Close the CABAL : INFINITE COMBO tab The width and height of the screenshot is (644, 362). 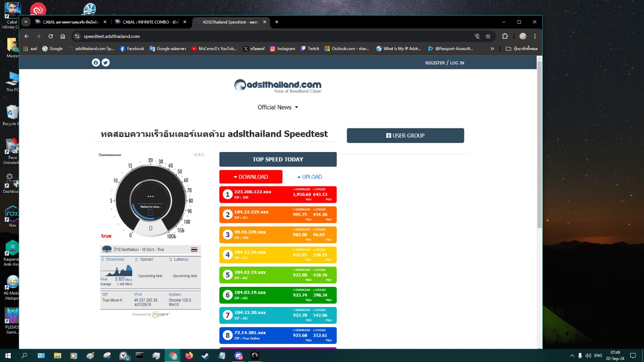[x=185, y=22]
